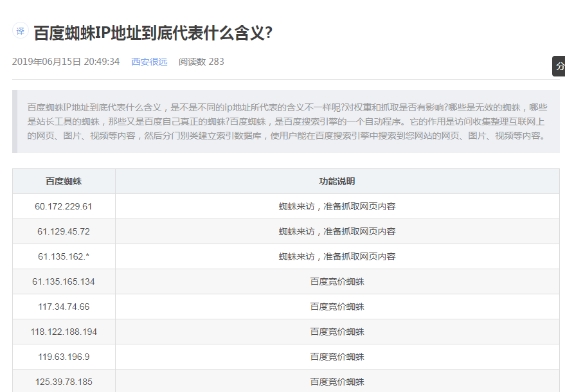Viewport: 565px width, 392px height.
Task: Select IP cell 61.135.165.134
Action: 64,281
